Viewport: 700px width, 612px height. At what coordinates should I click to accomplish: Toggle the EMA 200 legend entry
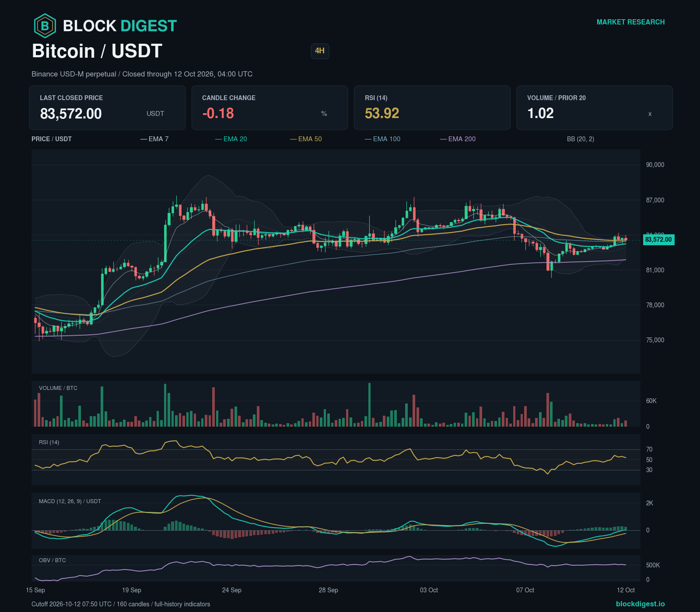458,139
